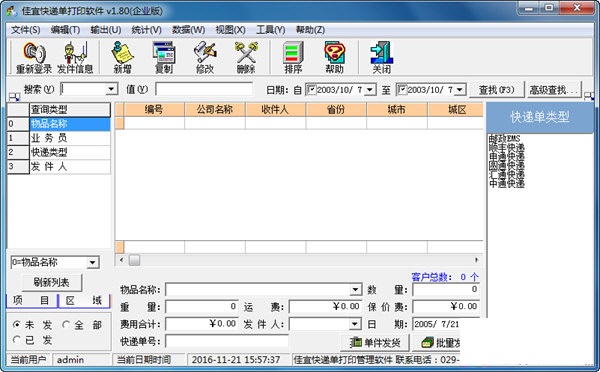Select 业务员 row in query type list
This screenshot has height=372, width=600.
(70, 138)
